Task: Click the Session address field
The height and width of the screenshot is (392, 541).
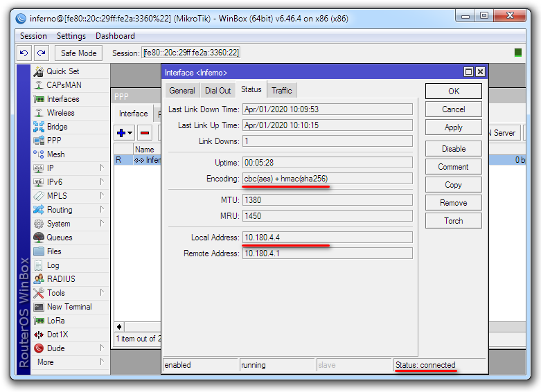Action: (x=190, y=53)
